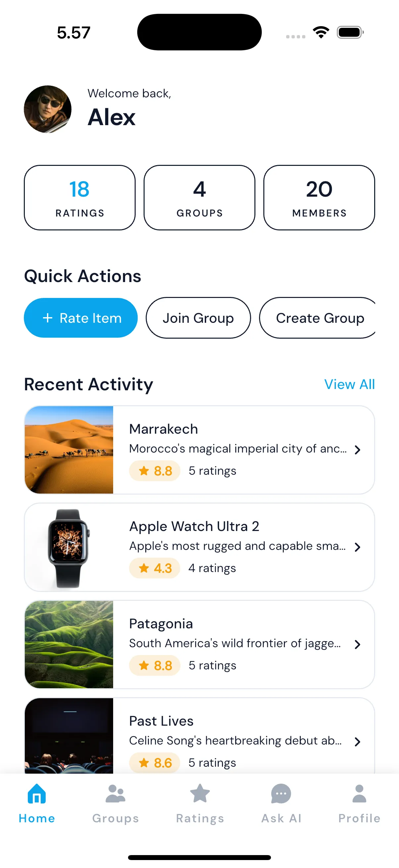The image size is (399, 868).
Task: Tap the battery status icon
Action: tap(350, 32)
